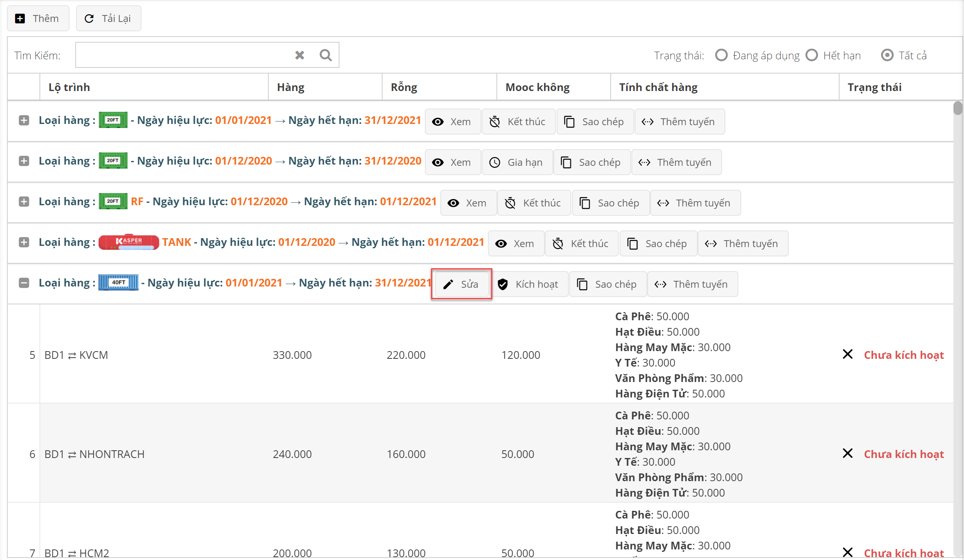Click Lộ trình column header

[x=69, y=87]
